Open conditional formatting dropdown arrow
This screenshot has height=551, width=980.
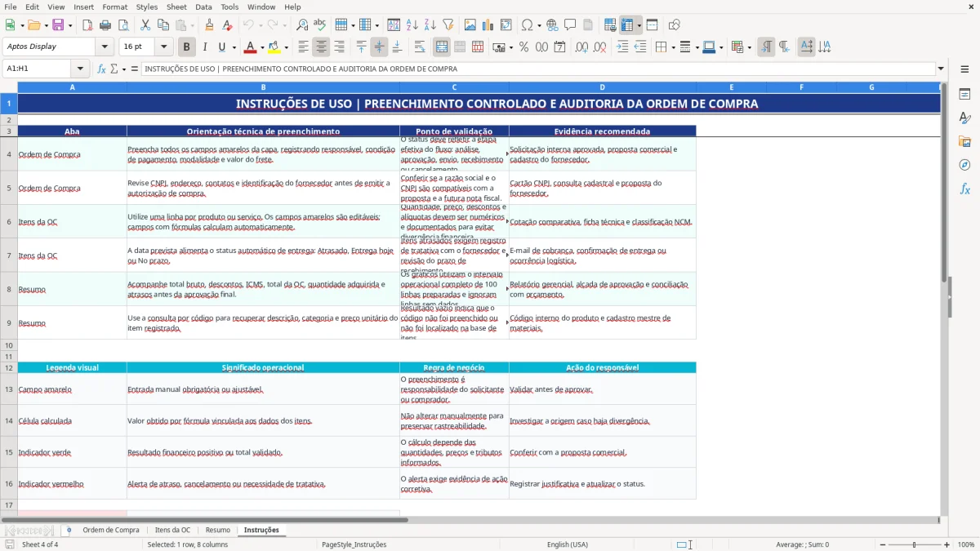(x=749, y=47)
